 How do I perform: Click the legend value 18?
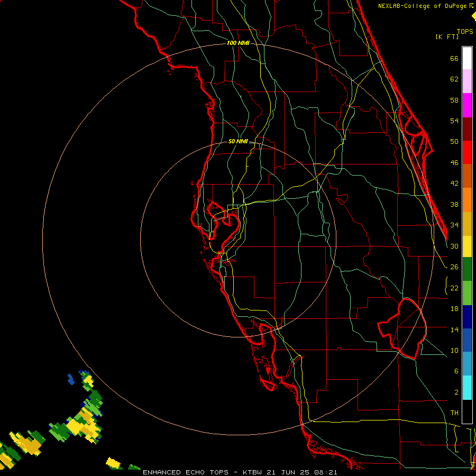pyautogui.click(x=454, y=309)
